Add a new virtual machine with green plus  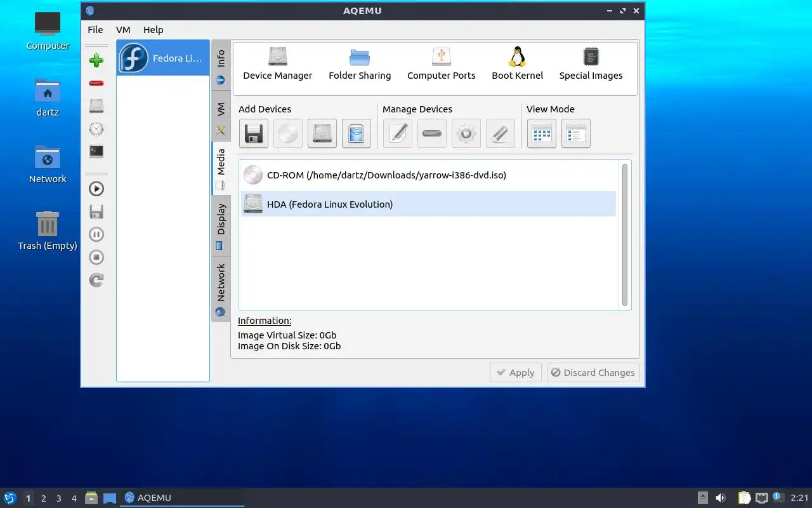coord(96,60)
